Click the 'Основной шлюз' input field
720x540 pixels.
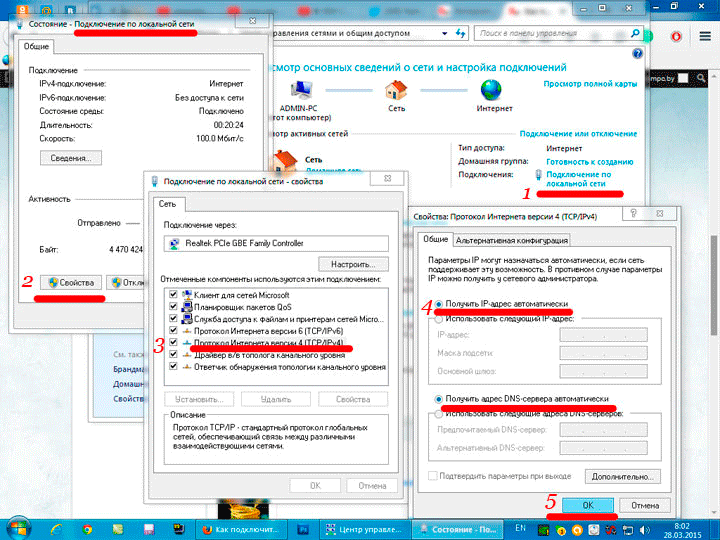[x=603, y=371]
